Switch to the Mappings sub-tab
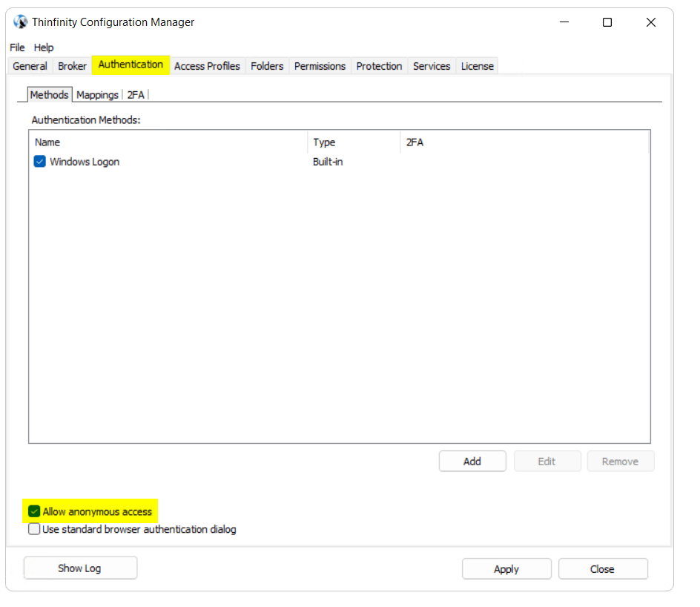Viewport: 700px width, 607px height. tap(97, 95)
